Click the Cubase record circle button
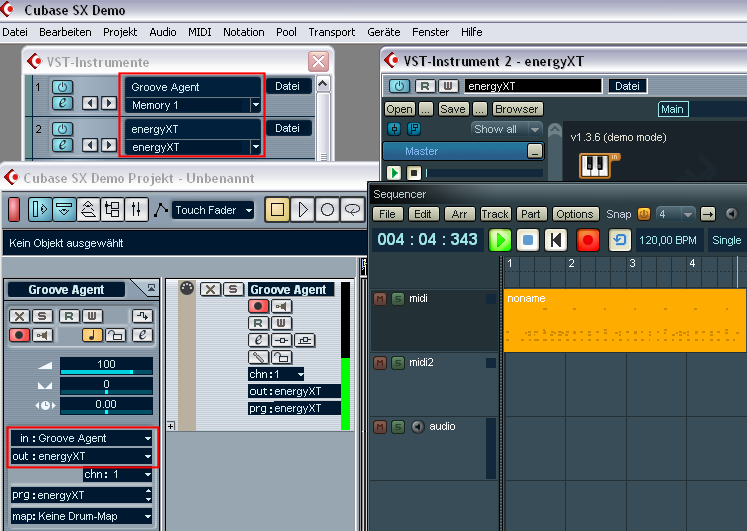 pos(327,210)
